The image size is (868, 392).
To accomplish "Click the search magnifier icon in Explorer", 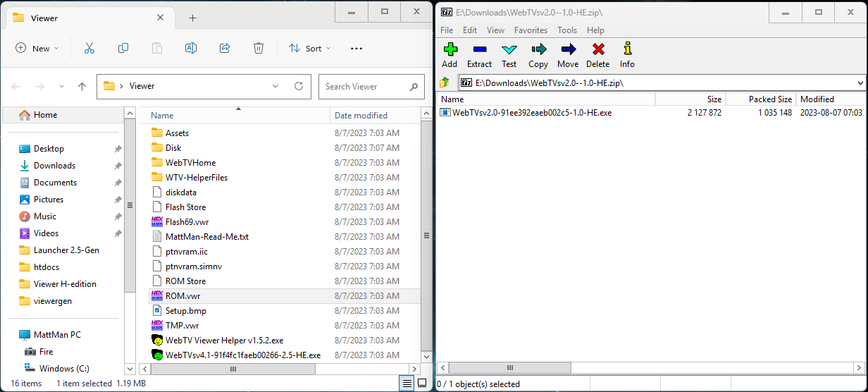I will (x=414, y=87).
